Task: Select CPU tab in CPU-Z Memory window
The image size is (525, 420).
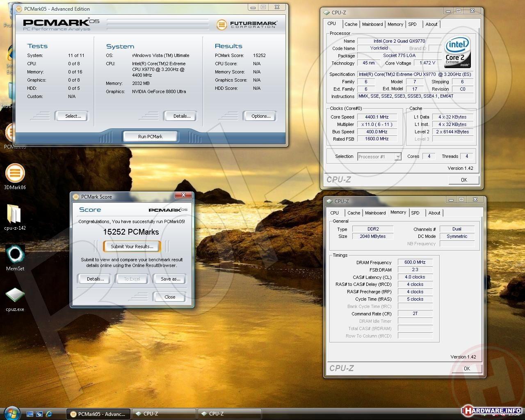Action: point(335,213)
